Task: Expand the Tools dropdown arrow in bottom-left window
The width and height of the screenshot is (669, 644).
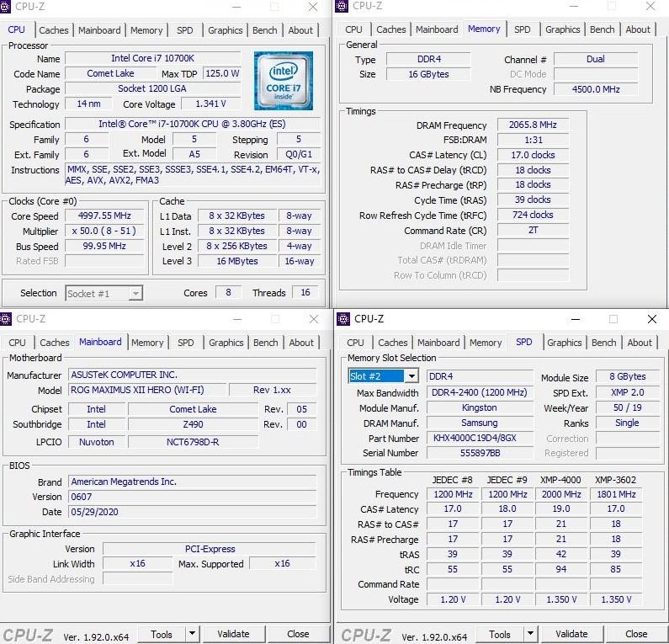Action: (x=193, y=634)
